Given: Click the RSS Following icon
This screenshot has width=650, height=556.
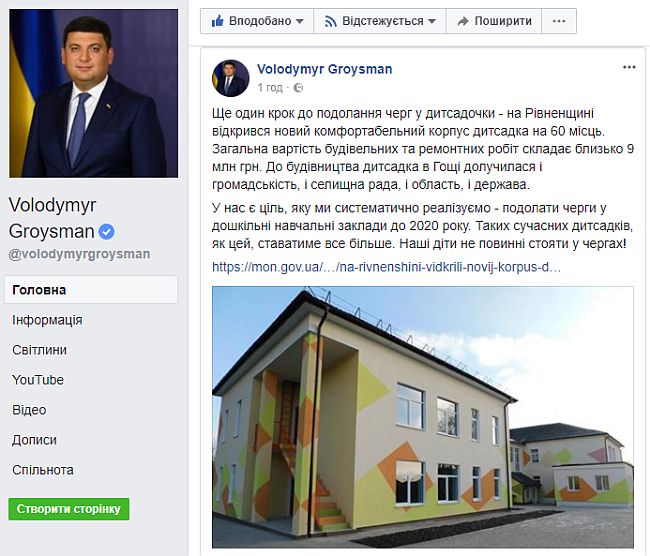Looking at the screenshot, I should (x=330, y=21).
